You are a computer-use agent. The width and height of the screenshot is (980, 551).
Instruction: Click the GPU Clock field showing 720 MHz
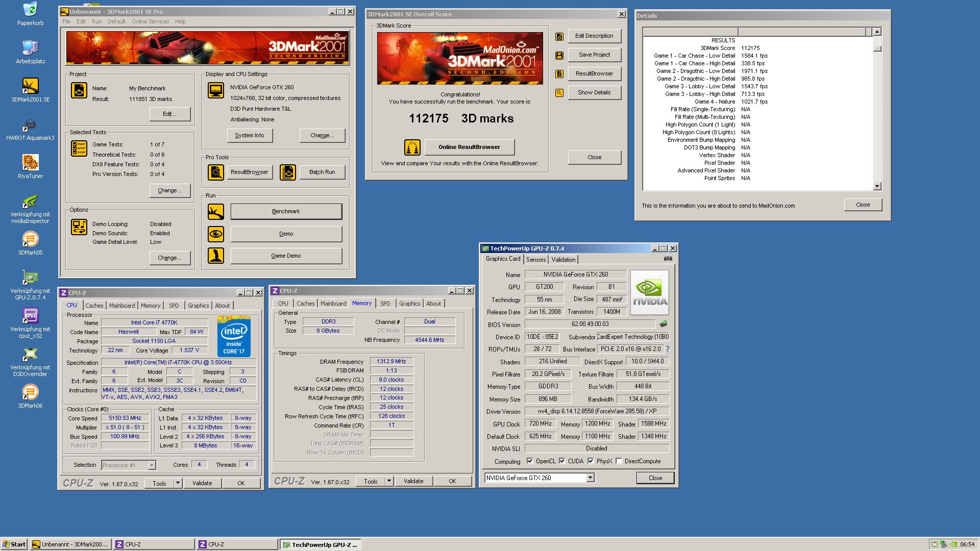[540, 423]
